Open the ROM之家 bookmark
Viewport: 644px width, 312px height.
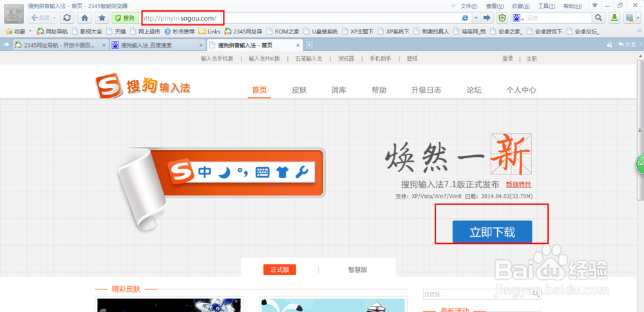pos(284,31)
